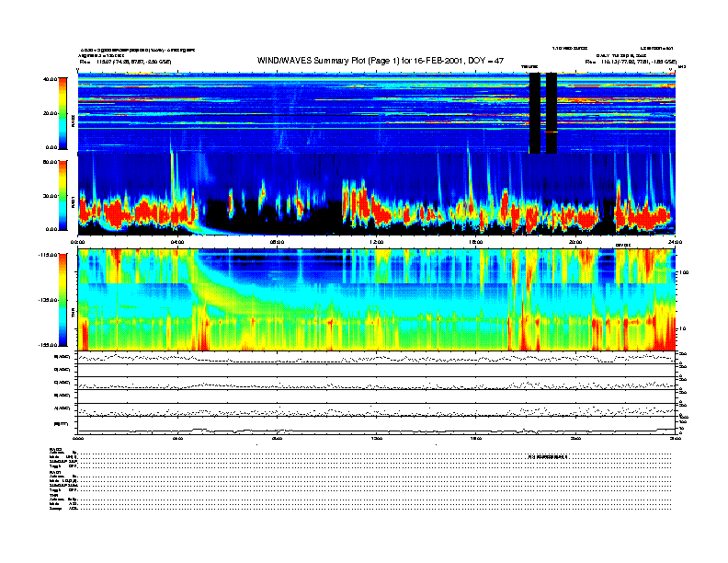
Task: Click the WIND/WAVES Summary Plot title
Action: [381, 61]
